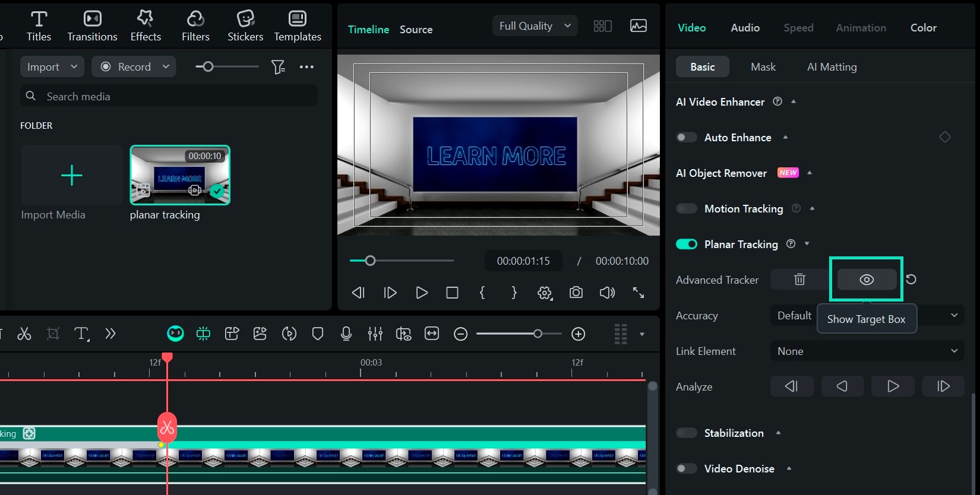980x495 pixels.
Task: Turn on the Motion Tracking switch
Action: (687, 208)
